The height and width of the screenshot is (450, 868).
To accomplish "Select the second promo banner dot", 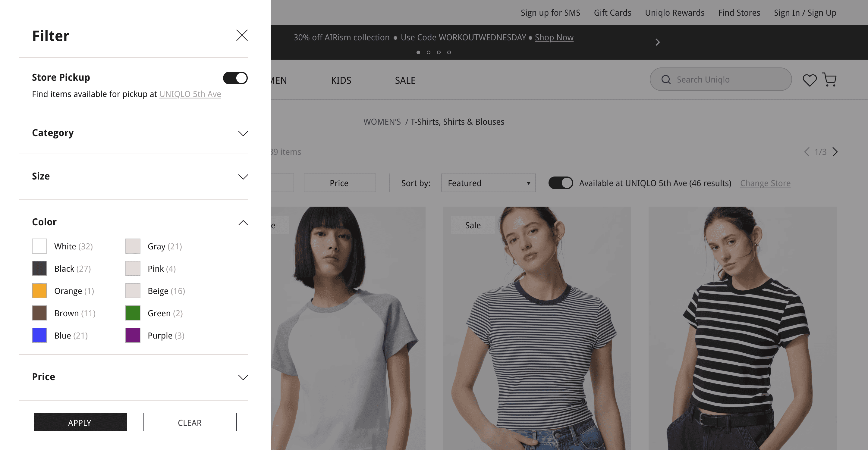I will 428,52.
